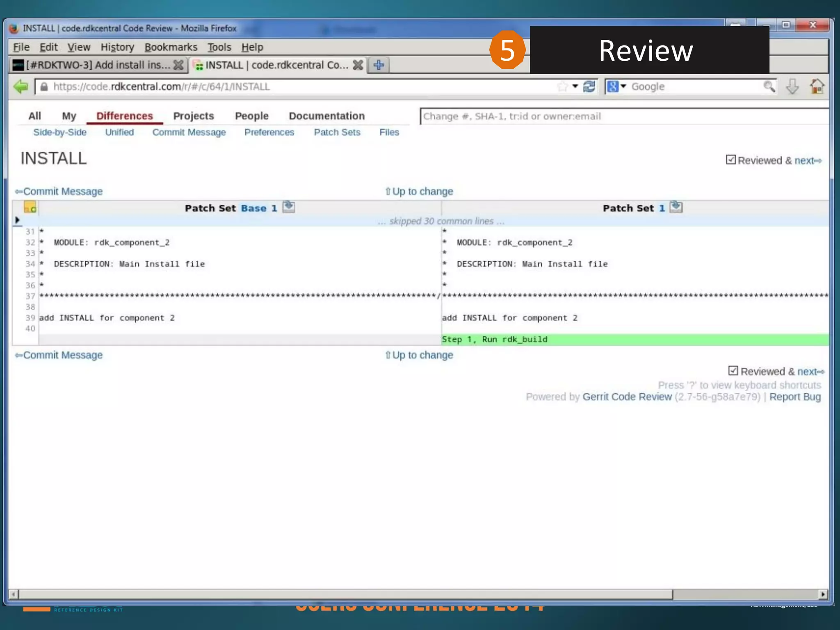
Task: Click the padlock icon in the address bar
Action: point(44,87)
